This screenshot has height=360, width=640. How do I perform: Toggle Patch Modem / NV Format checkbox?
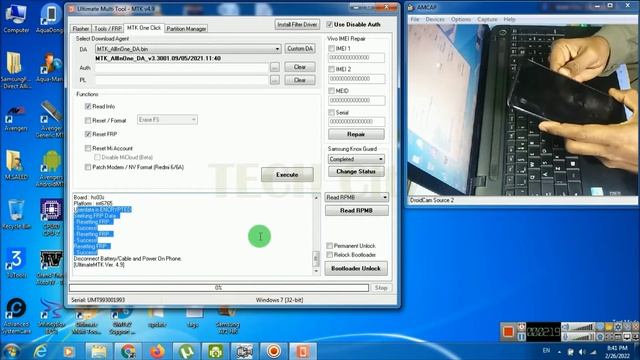click(88, 167)
